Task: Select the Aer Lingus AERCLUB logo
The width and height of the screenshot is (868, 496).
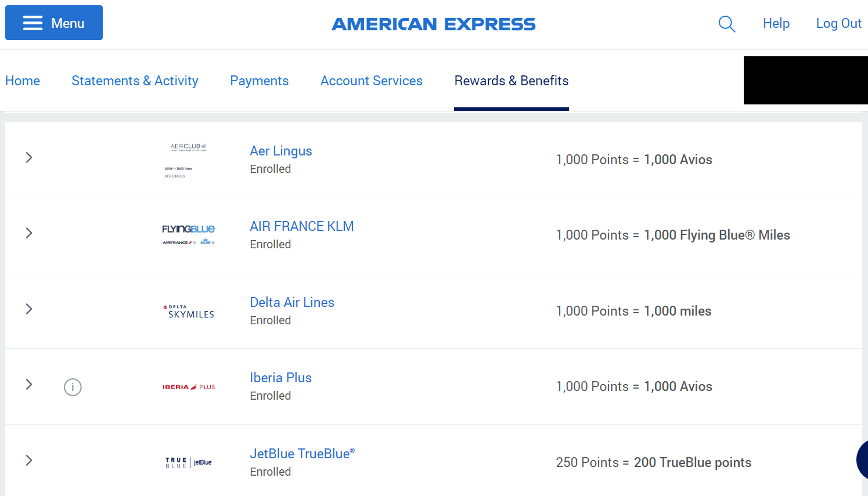Action: tap(188, 157)
